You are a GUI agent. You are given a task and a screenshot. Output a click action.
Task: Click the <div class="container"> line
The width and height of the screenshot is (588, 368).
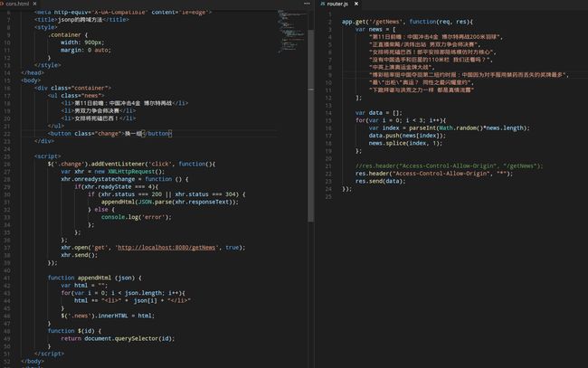pyautogui.click(x=72, y=88)
